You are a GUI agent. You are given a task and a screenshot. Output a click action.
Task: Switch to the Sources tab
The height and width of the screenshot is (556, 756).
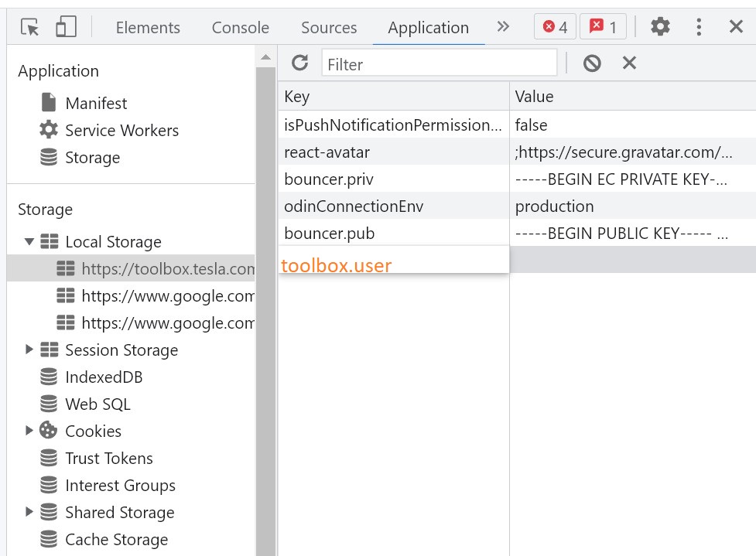329,28
